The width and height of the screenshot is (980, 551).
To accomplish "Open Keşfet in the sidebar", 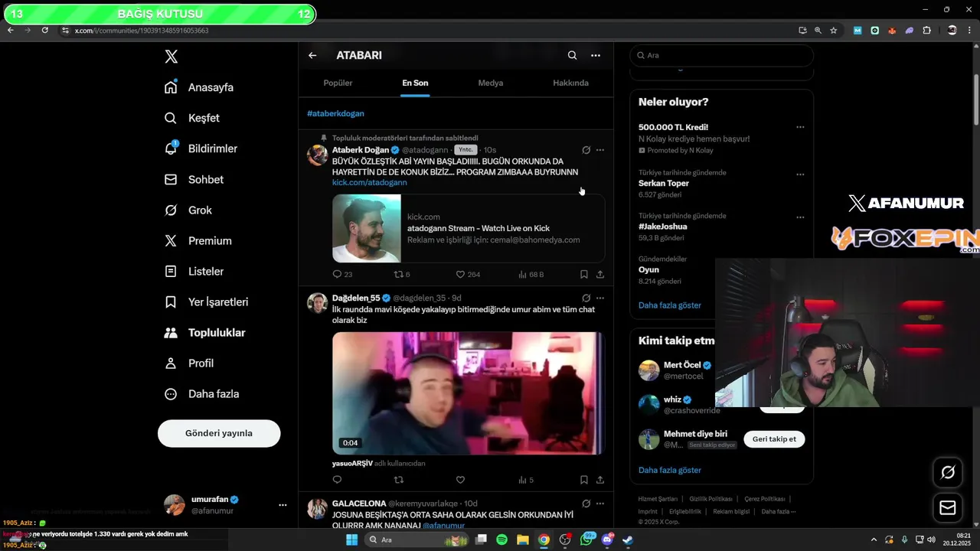I will 192,118.
